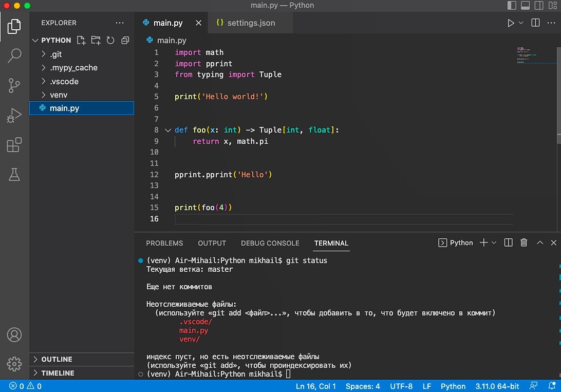The width and height of the screenshot is (561, 392).
Task: Refresh the Explorer file tree
Action: (110, 40)
